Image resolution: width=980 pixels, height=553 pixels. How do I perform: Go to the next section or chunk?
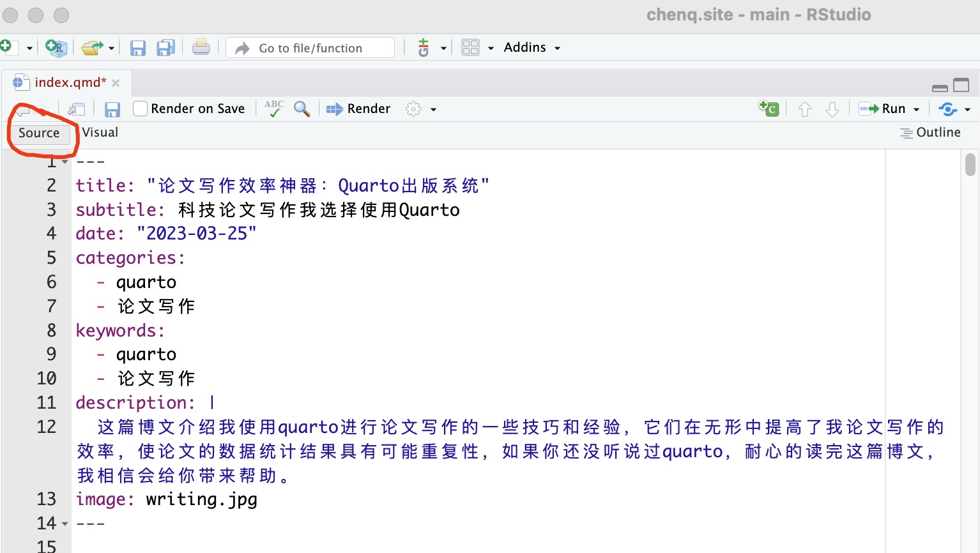pyautogui.click(x=832, y=109)
